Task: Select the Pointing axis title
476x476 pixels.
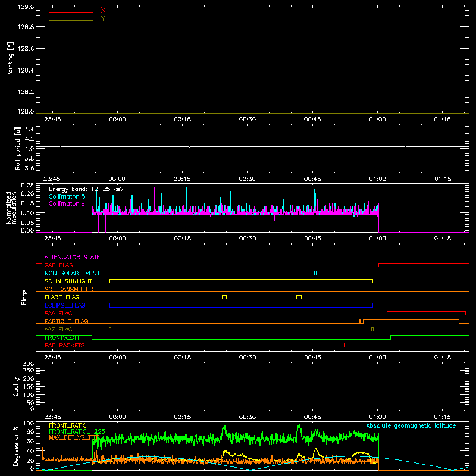Action: pyautogui.click(x=10, y=59)
